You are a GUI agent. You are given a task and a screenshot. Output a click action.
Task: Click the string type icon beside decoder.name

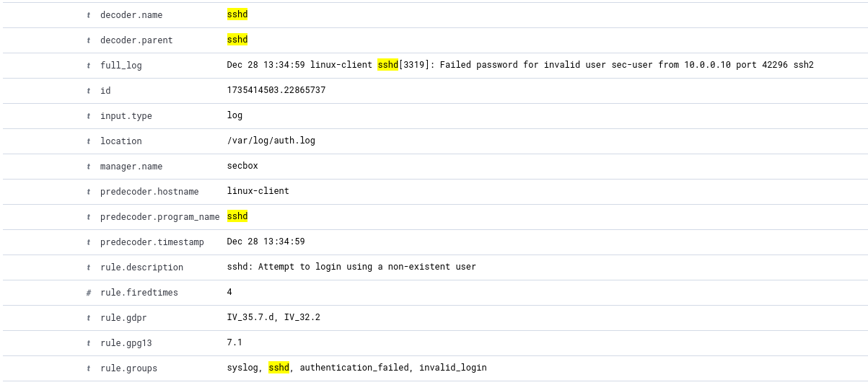coord(89,15)
